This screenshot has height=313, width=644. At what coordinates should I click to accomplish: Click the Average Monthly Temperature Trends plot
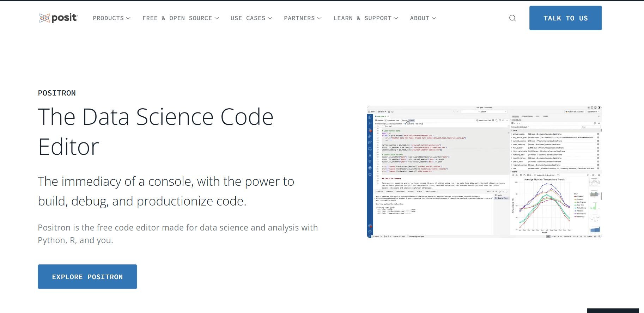click(x=544, y=204)
